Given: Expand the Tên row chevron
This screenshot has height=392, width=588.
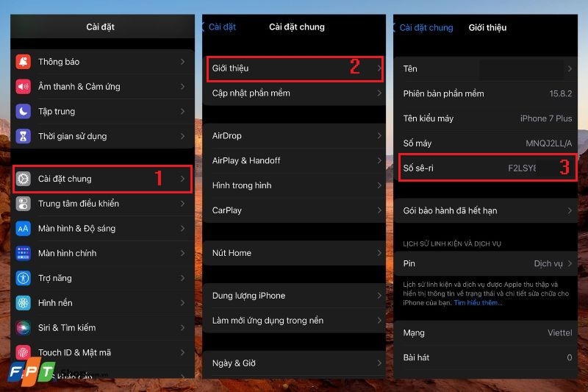Looking at the screenshot, I should (570, 68).
